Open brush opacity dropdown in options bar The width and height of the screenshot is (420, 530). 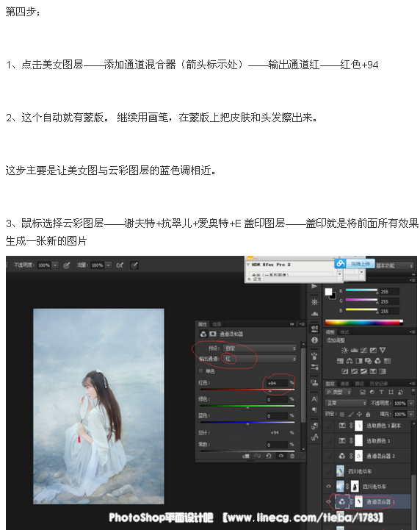tap(55, 265)
